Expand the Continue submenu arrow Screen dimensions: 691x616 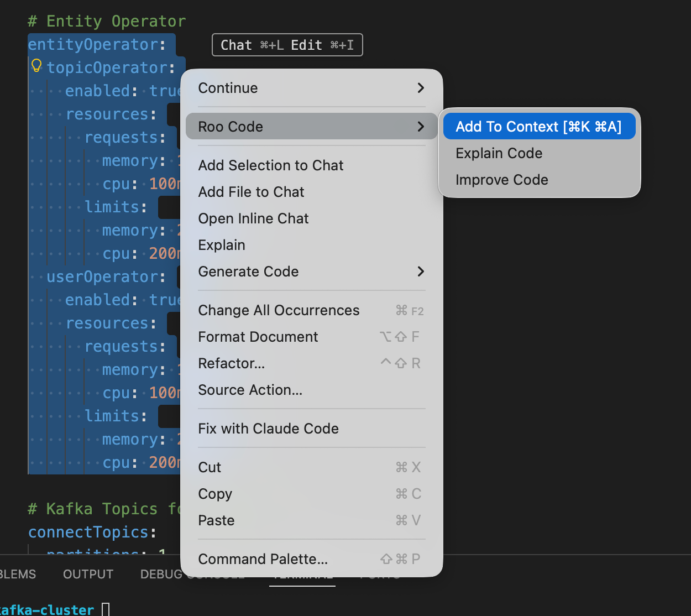pyautogui.click(x=421, y=88)
